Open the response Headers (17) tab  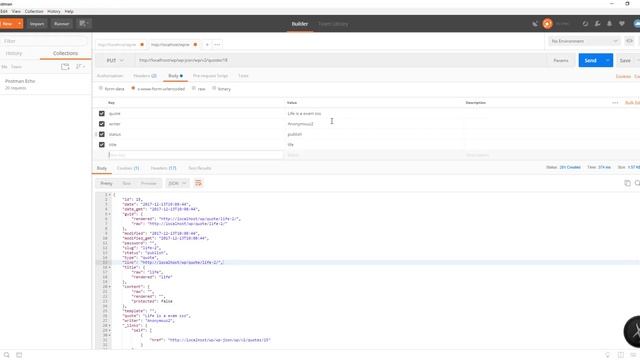point(163,168)
